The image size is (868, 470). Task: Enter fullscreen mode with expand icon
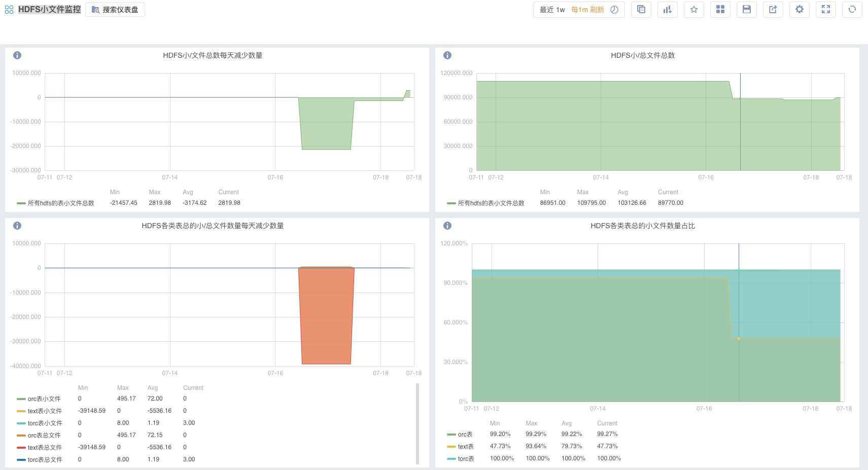pos(826,10)
